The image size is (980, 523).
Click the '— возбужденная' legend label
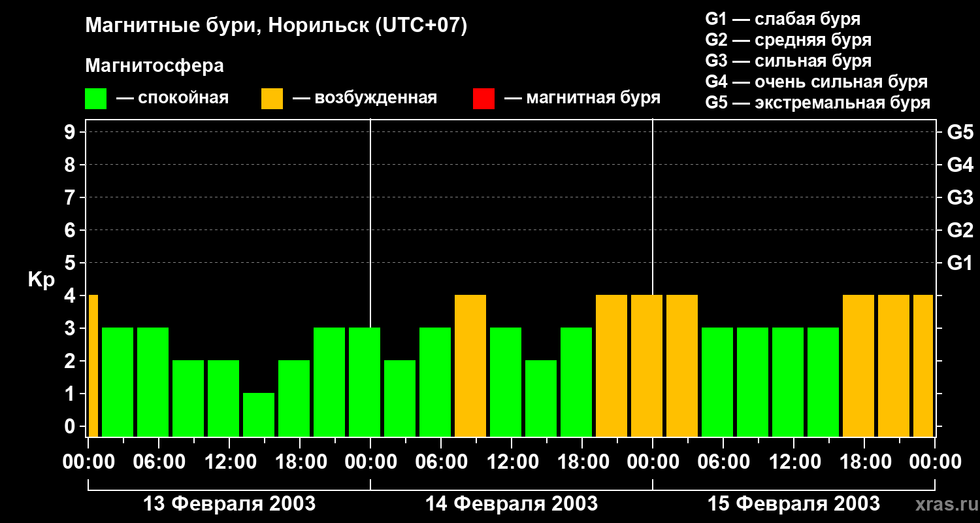pyautogui.click(x=365, y=98)
